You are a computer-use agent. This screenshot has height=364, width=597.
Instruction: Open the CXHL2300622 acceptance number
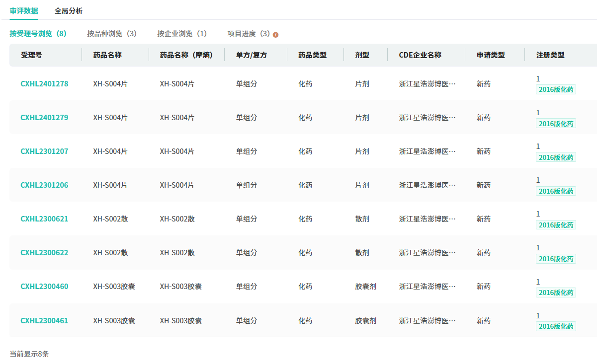point(44,253)
